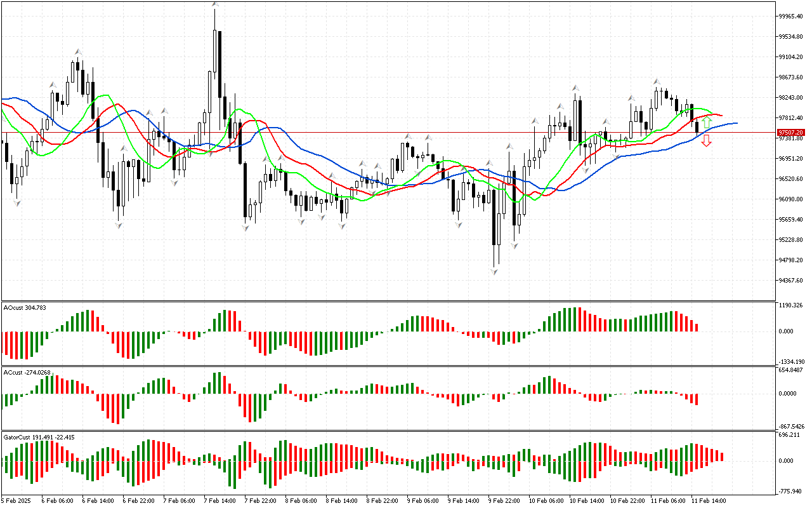Click price level 94367.60 on the price axis
This screenshot has width=812, height=508.
(x=790, y=281)
